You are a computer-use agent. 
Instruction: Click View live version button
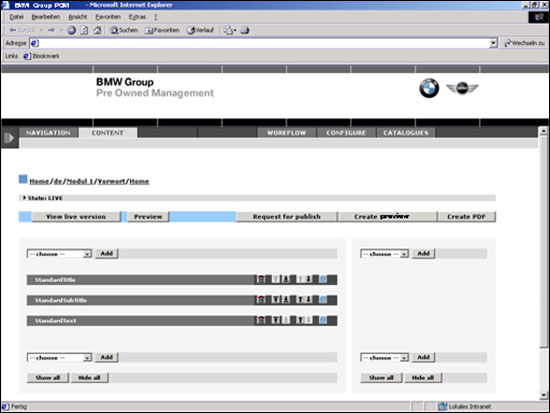click(76, 217)
